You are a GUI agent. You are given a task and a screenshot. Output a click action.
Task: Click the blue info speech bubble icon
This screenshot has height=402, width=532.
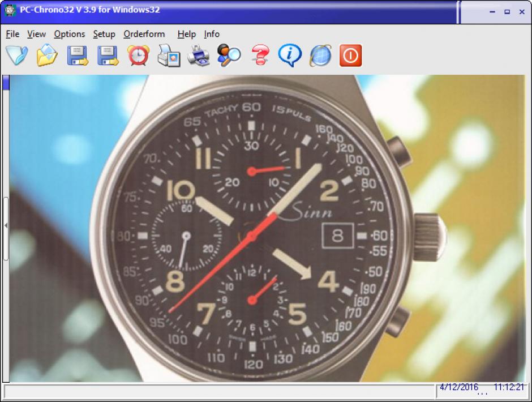click(x=290, y=55)
